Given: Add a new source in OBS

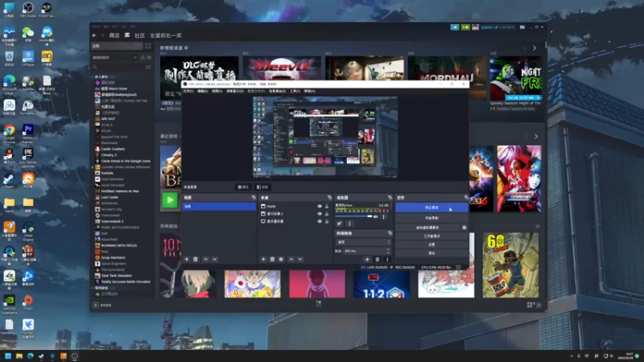Looking at the screenshot, I should pos(263,259).
